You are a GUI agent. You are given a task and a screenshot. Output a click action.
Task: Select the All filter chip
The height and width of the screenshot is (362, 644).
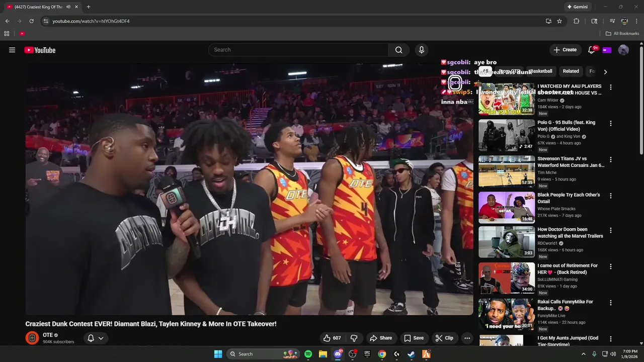(485, 71)
